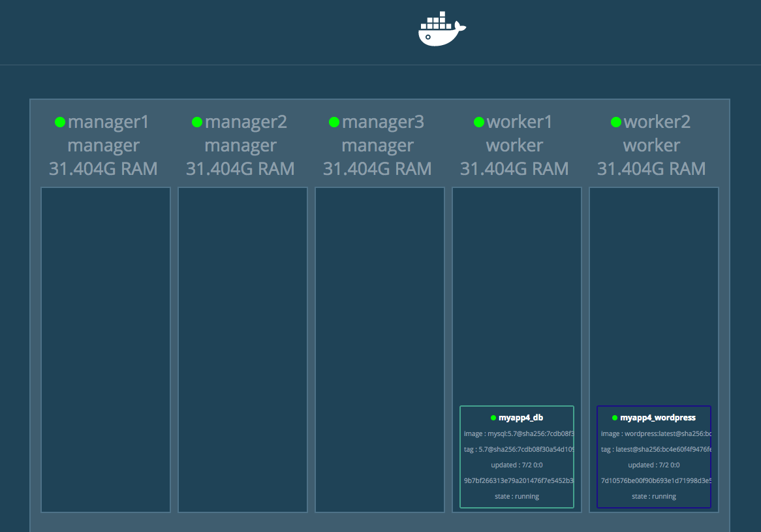Click manager role label under manager1
This screenshot has width=761, height=532.
[x=103, y=146]
